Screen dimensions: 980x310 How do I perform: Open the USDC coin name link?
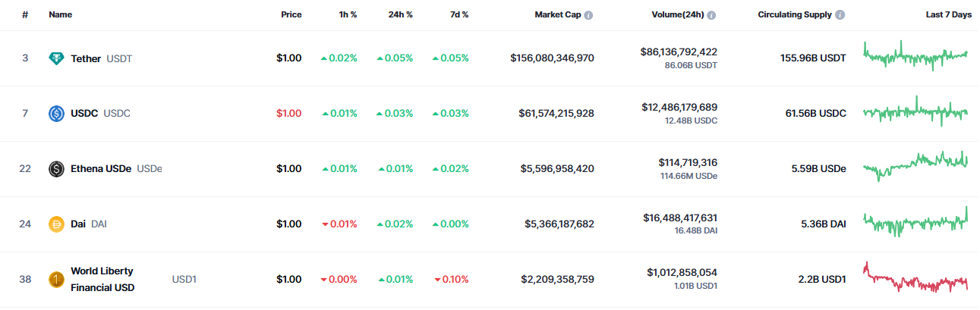point(84,114)
